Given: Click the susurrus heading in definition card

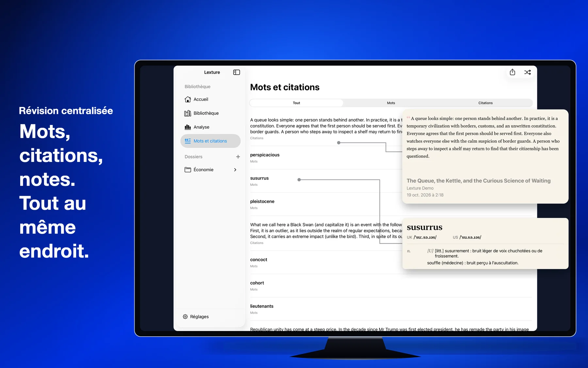Looking at the screenshot, I should 424,227.
